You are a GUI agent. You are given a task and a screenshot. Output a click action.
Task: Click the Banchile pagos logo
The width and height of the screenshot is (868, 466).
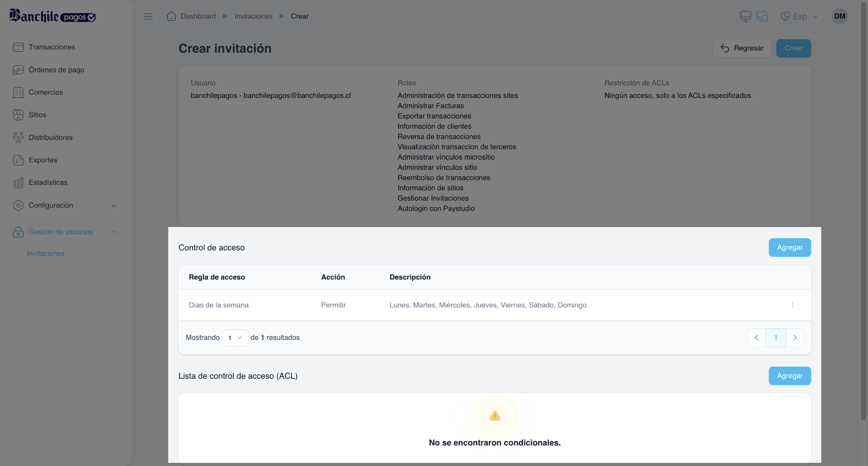[52, 16]
